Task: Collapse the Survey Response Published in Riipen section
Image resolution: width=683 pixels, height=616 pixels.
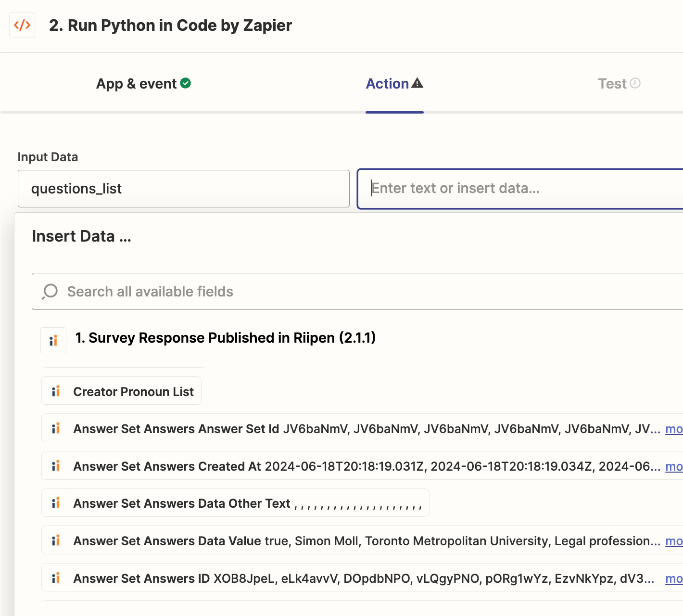Action: pos(225,338)
